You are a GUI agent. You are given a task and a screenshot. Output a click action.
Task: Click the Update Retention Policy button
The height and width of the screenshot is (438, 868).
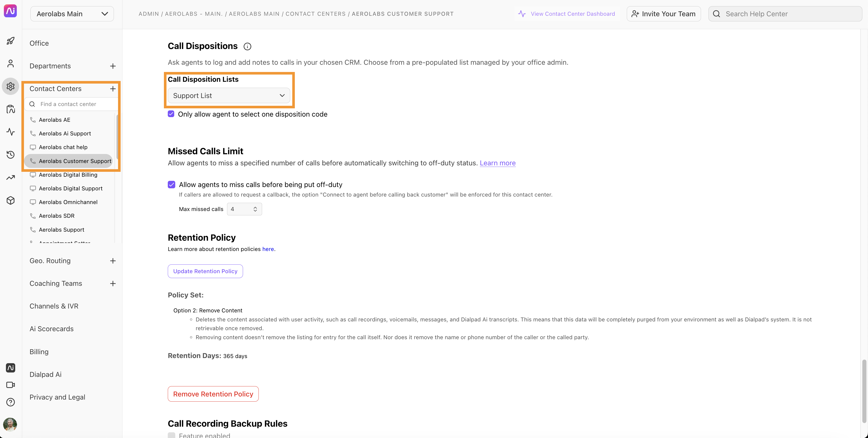point(205,271)
